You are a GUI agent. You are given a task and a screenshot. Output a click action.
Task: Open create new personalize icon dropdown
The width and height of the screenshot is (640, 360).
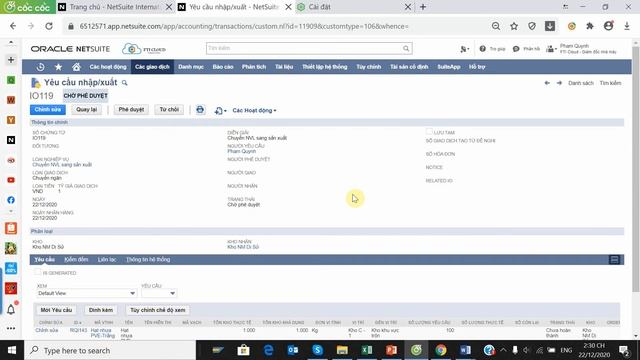click(464, 49)
